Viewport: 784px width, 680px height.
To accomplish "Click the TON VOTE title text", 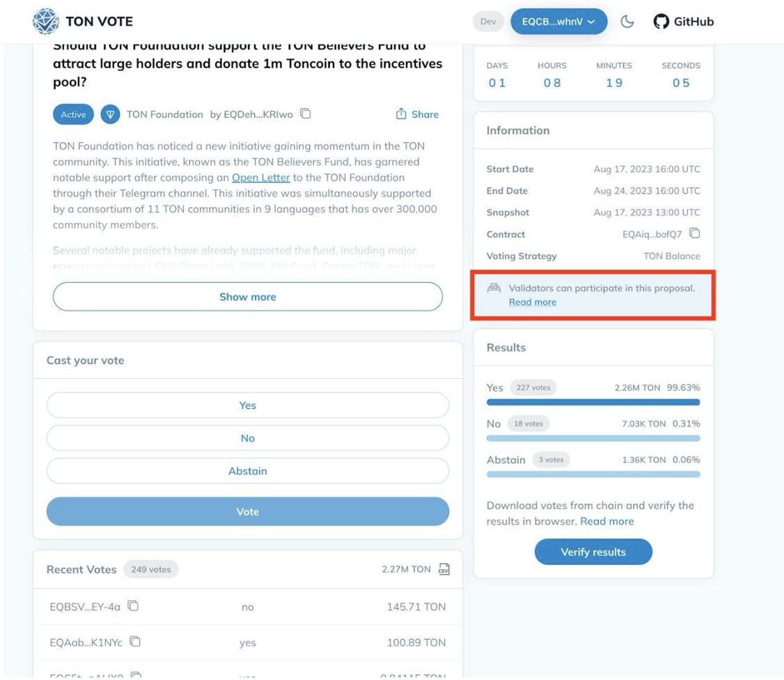I will click(99, 22).
